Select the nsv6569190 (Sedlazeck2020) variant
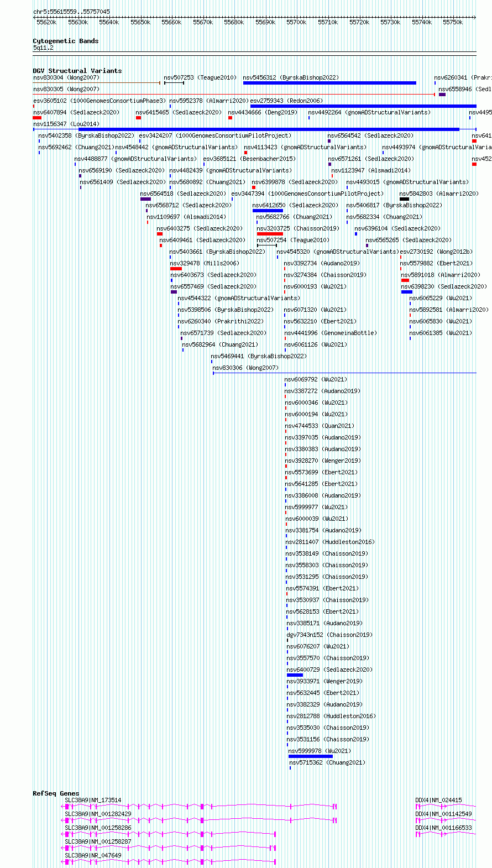Screen dimensions: 492x868 pyautogui.click(x=122, y=170)
